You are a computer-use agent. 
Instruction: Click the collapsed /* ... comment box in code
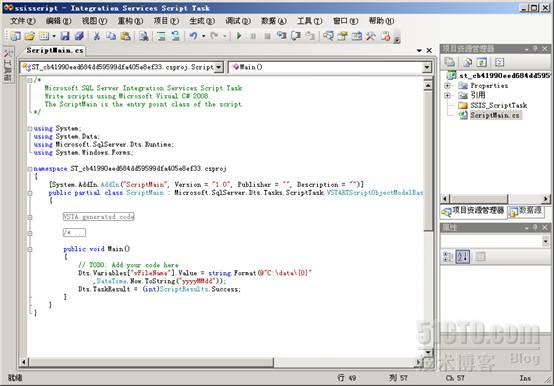(x=74, y=233)
